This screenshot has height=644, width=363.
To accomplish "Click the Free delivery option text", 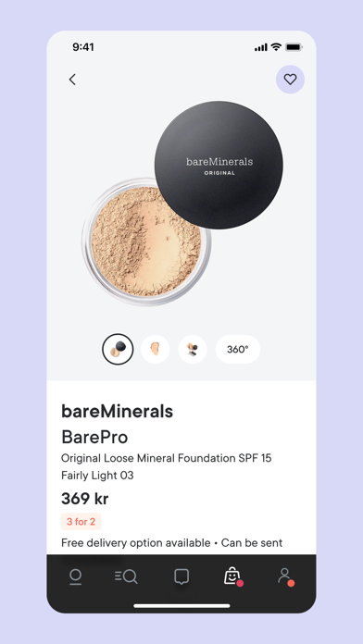I will [x=136, y=542].
